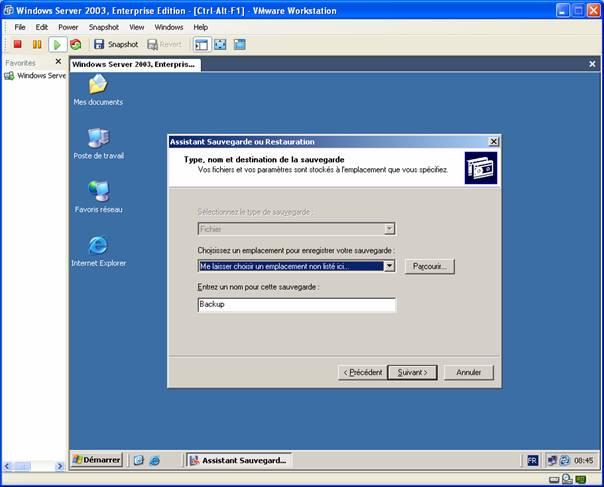Screen dimensions: 604x487
Task: Click the Annuler button
Action: [468, 372]
